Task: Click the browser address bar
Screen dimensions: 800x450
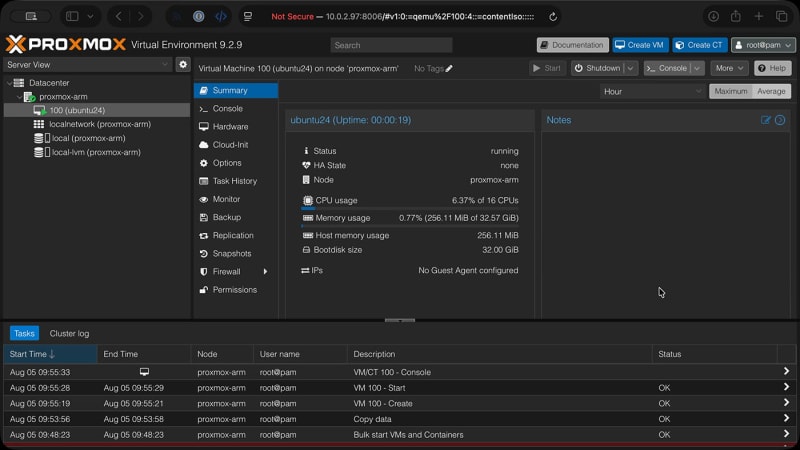Action: point(403,17)
